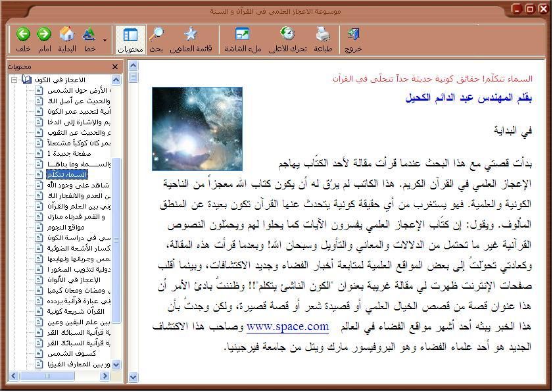This screenshot has width=553, height=392.
Task: Open the topic ending in دراسة الكون
Action: point(79,238)
